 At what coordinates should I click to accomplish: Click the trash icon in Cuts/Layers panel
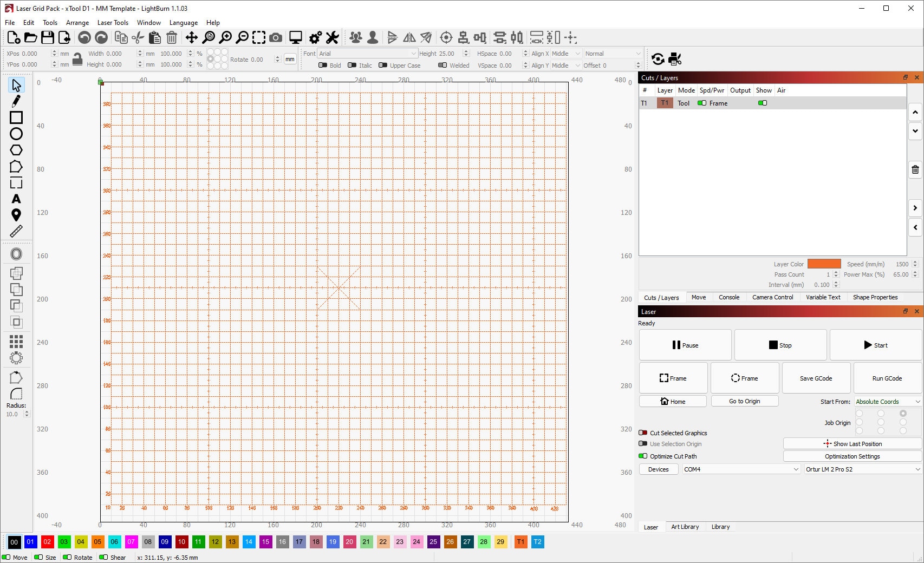click(x=915, y=169)
